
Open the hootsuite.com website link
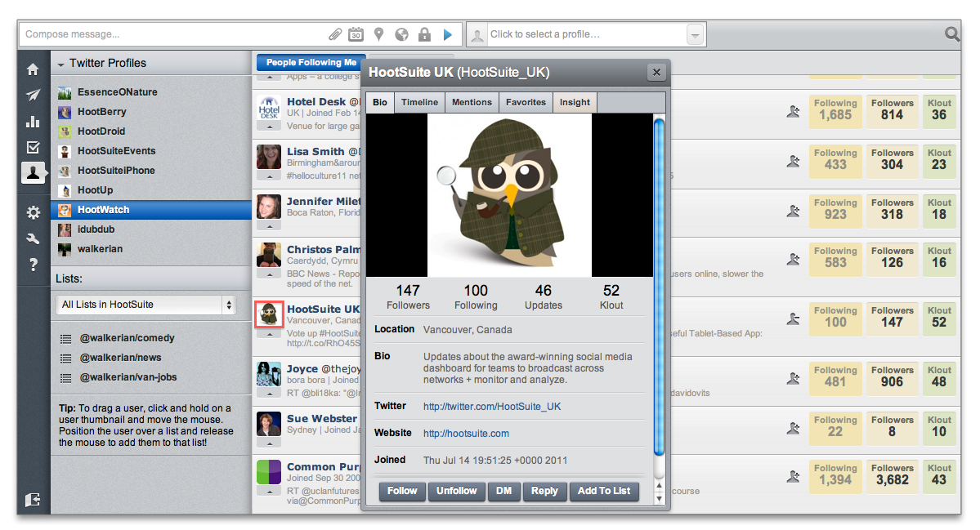(466, 434)
